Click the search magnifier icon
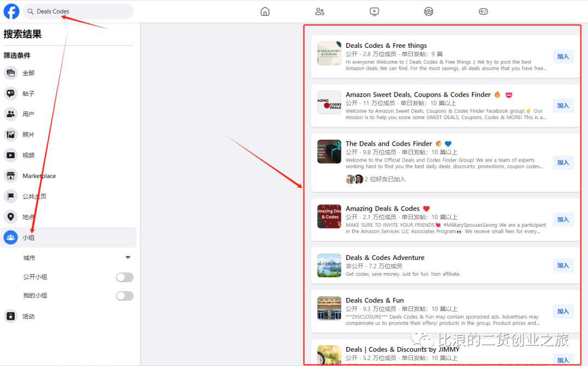This screenshot has width=588, height=366. (x=30, y=11)
